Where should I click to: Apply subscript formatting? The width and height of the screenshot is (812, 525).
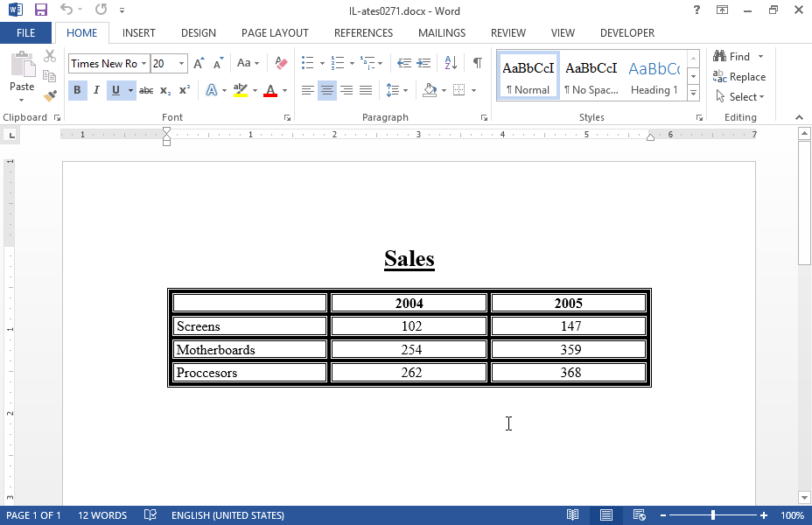tap(165, 91)
